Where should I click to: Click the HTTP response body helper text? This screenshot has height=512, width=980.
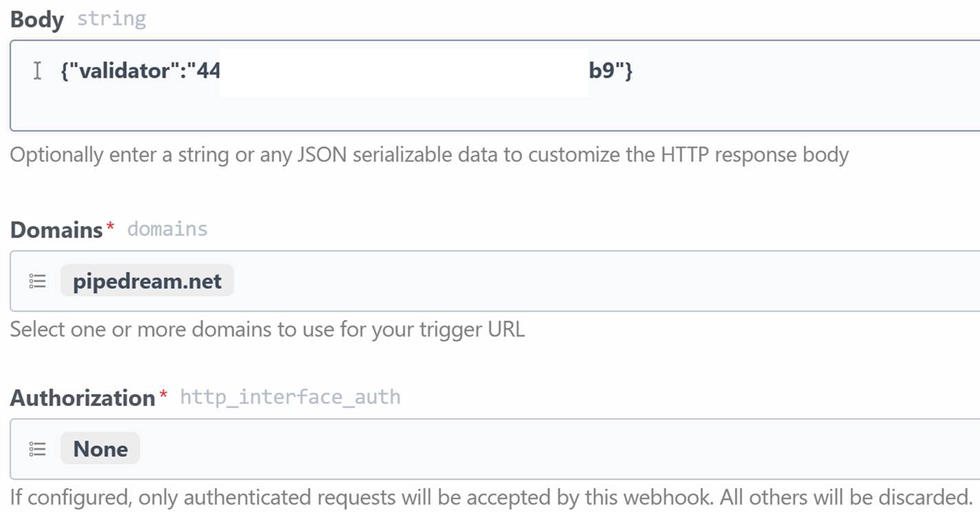coord(428,154)
